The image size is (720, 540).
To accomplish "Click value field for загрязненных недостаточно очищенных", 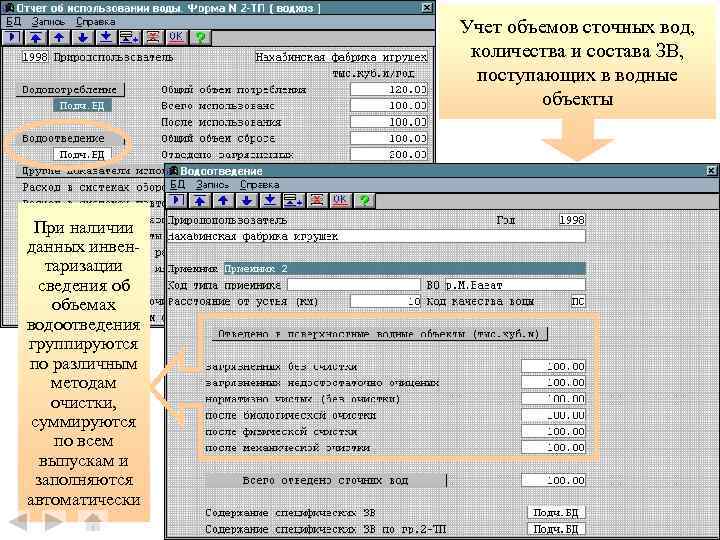I will (553, 382).
